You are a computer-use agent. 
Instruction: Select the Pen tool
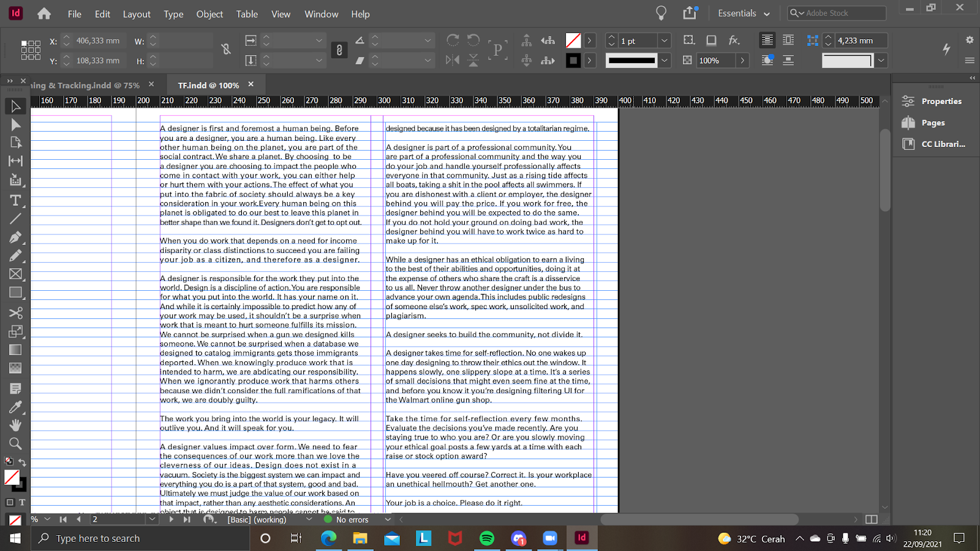pyautogui.click(x=15, y=237)
